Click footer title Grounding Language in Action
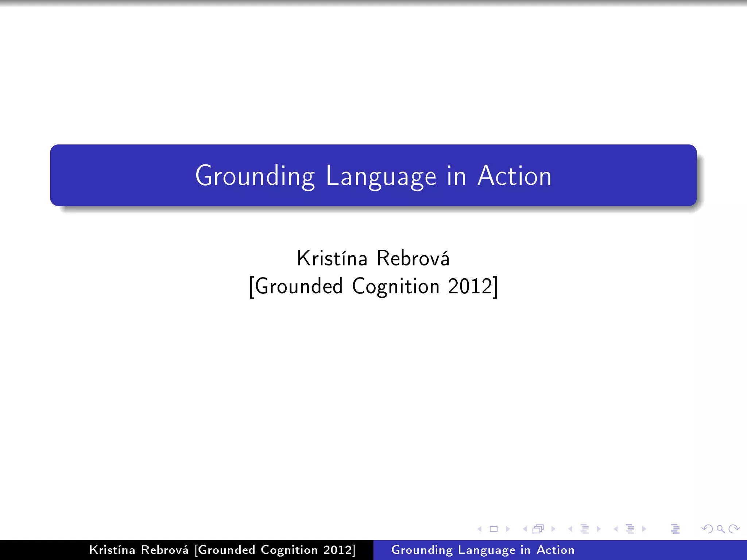 click(483, 550)
